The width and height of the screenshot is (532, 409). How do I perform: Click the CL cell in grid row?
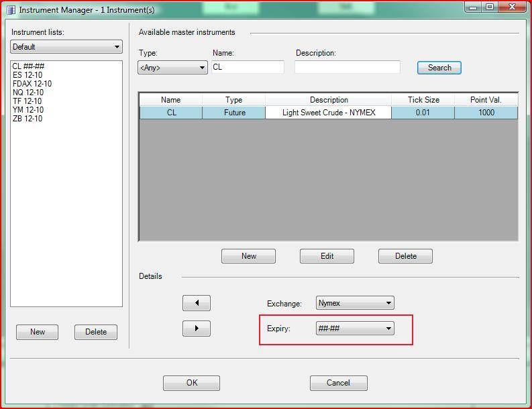171,113
